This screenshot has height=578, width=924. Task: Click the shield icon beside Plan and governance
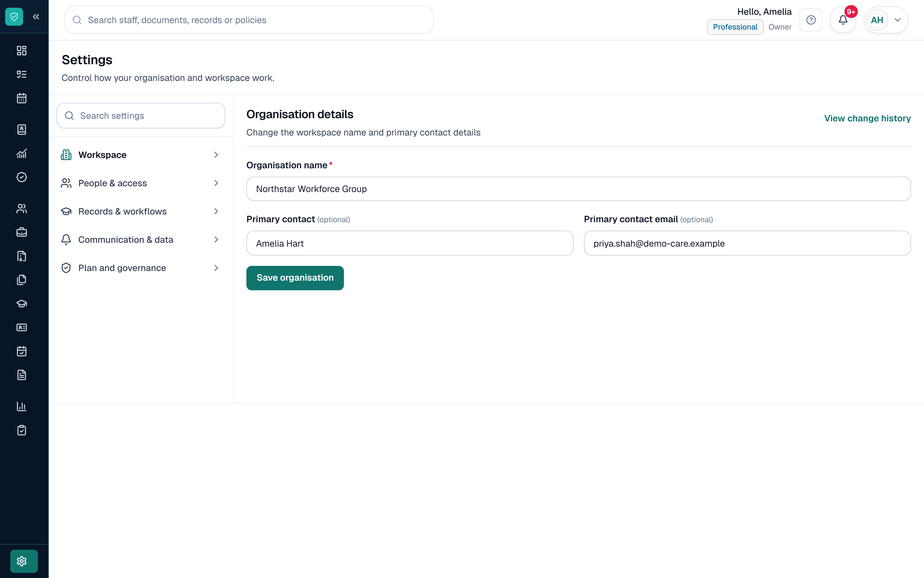(x=66, y=268)
